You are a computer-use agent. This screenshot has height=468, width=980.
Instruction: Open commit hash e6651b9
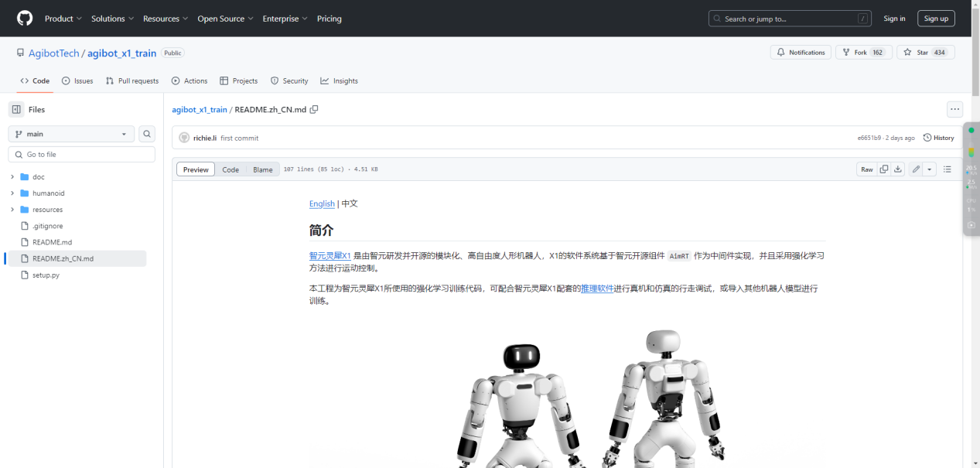[869, 138]
